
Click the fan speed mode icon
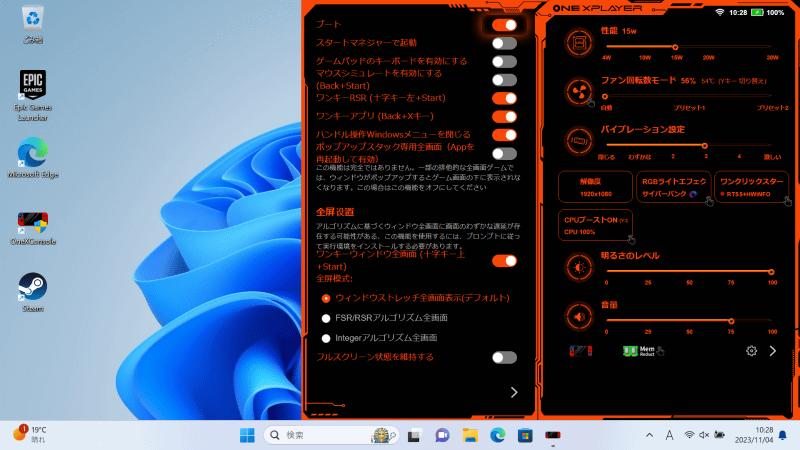(579, 92)
